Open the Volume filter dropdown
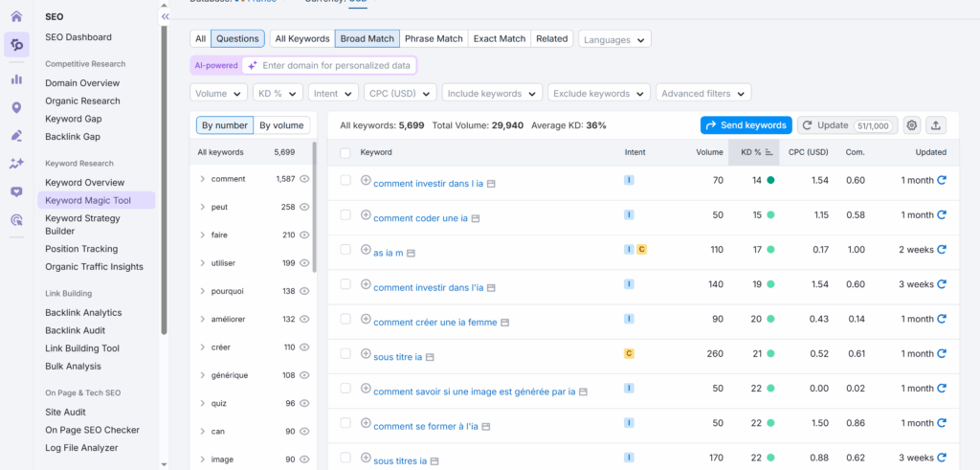Viewport: 980px width, 470px height. point(219,94)
